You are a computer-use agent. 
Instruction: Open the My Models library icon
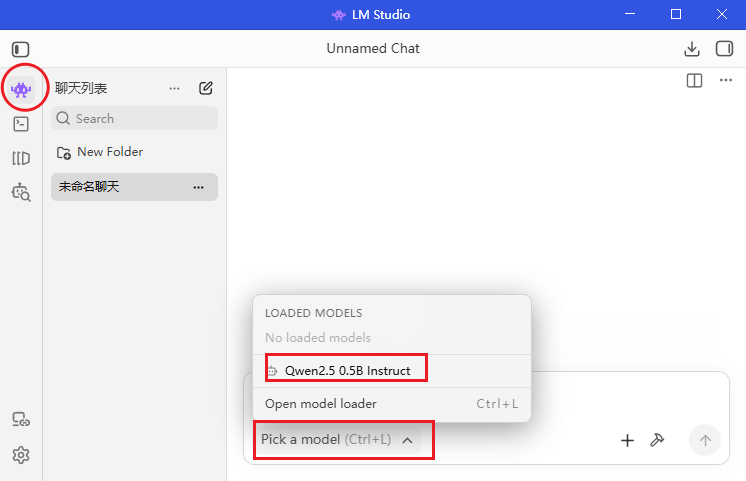pyautogui.click(x=21, y=158)
